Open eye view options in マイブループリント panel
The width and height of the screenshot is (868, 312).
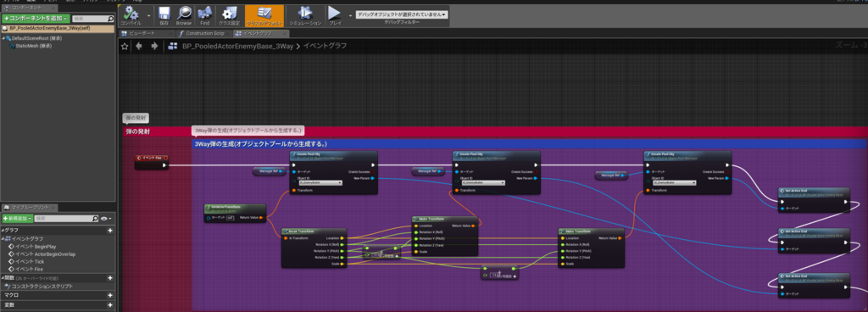coord(105,219)
